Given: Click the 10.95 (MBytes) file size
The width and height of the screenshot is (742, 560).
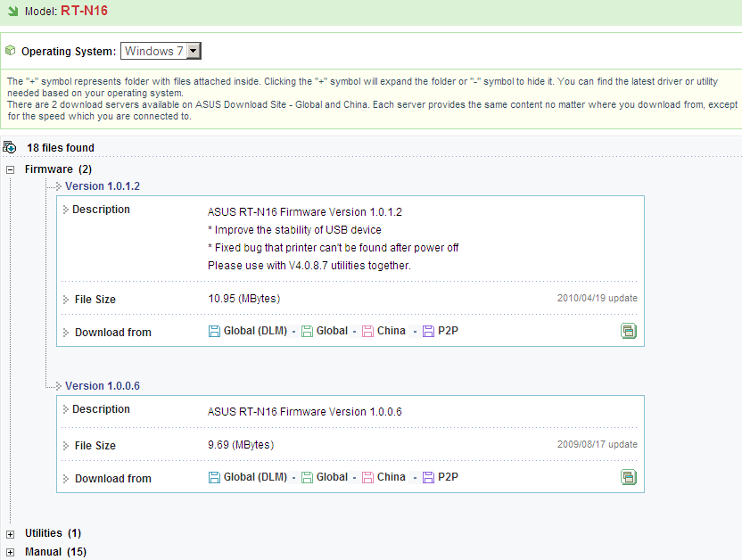Looking at the screenshot, I should coord(244,299).
